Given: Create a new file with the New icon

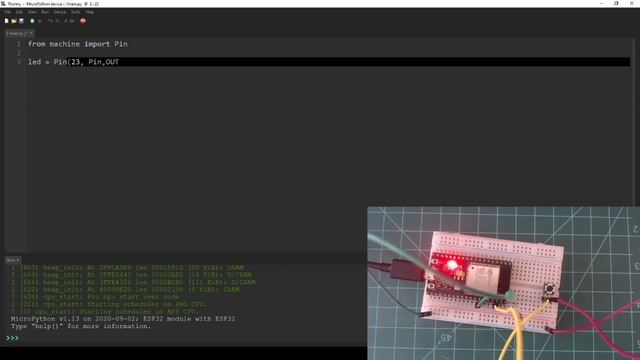Looking at the screenshot, I should pos(7,21).
